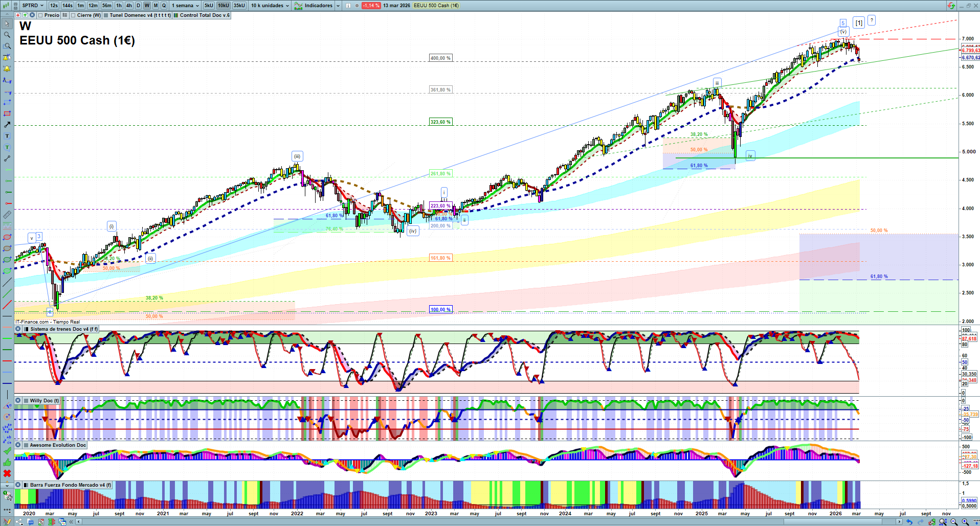The height and width of the screenshot is (526, 980).
Task: Toggle the Tunel Domenec v4 indicator box
Action: pyautogui.click(x=106, y=15)
